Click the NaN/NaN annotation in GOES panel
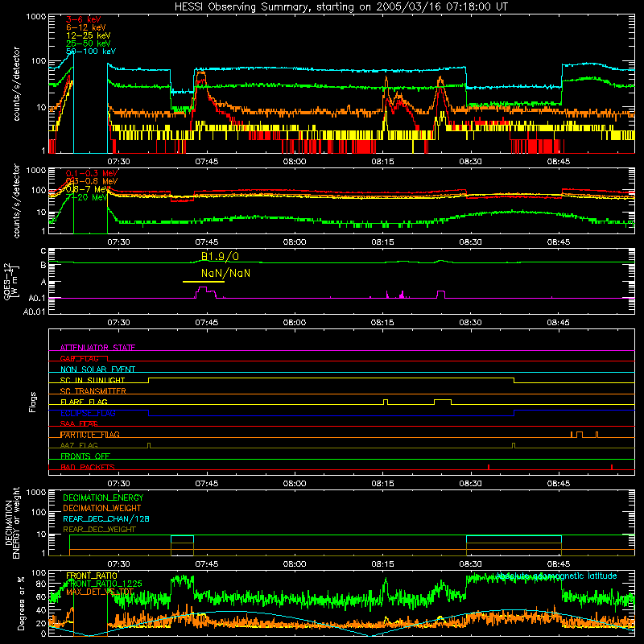The width and height of the screenshot is (644, 644). pos(225,274)
